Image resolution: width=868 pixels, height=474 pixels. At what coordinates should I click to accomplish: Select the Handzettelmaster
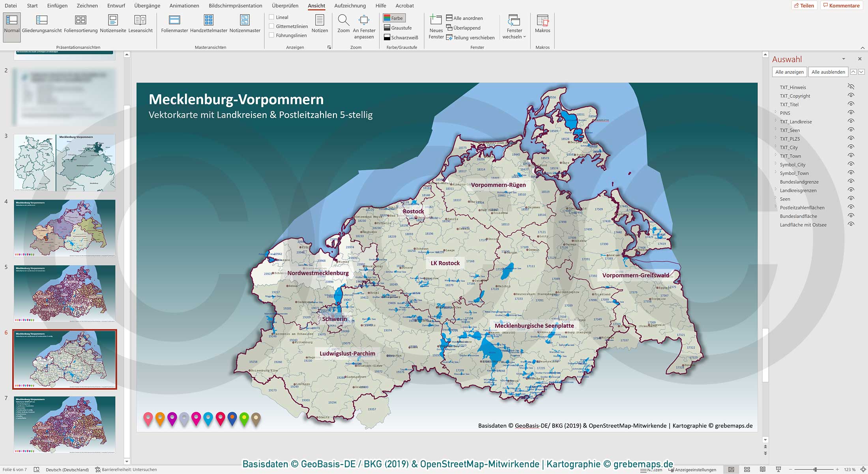tap(209, 24)
